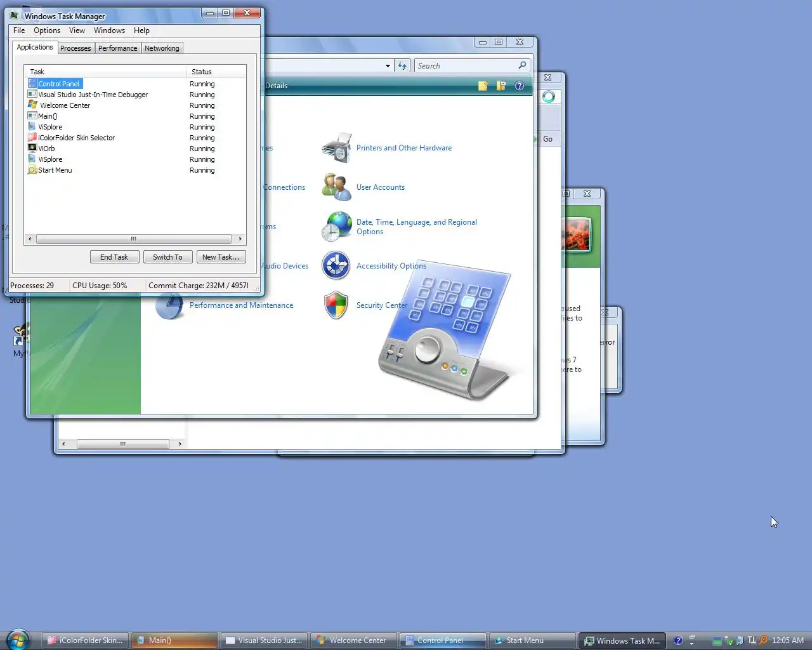The height and width of the screenshot is (650, 812).
Task: Click the Go button in back window
Action: pos(548,139)
